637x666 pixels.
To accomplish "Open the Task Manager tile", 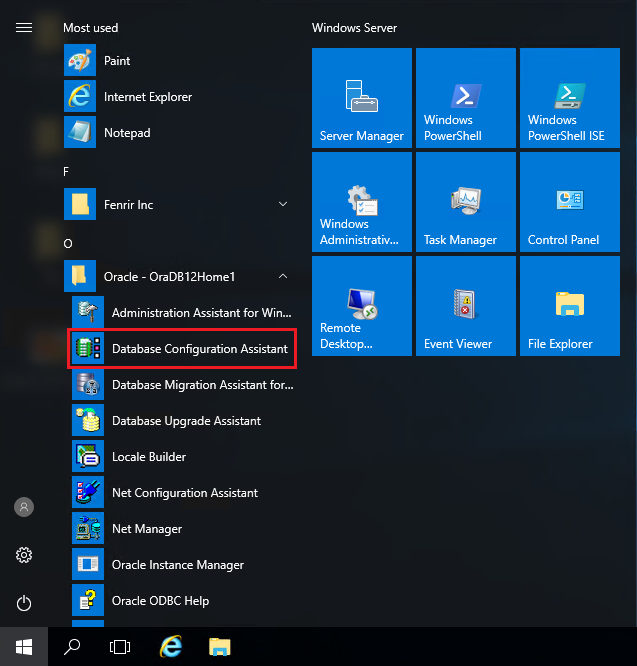I will pyautogui.click(x=466, y=202).
